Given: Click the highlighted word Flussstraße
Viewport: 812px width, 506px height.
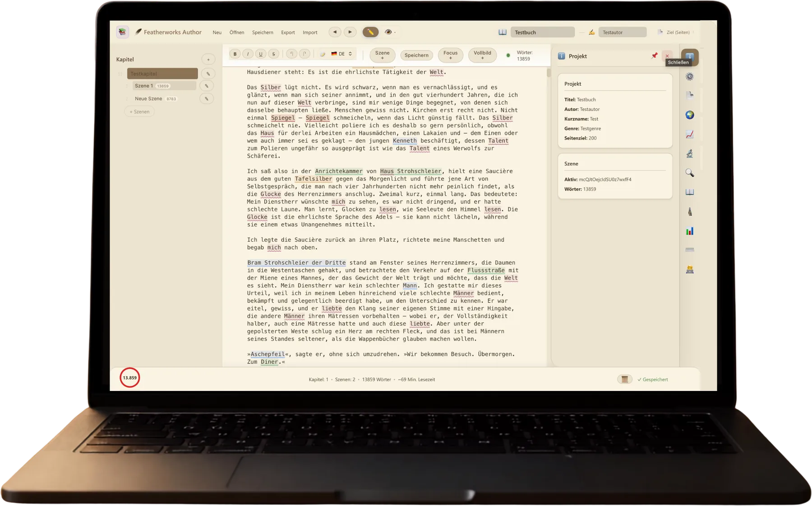Looking at the screenshot, I should (x=486, y=271).
